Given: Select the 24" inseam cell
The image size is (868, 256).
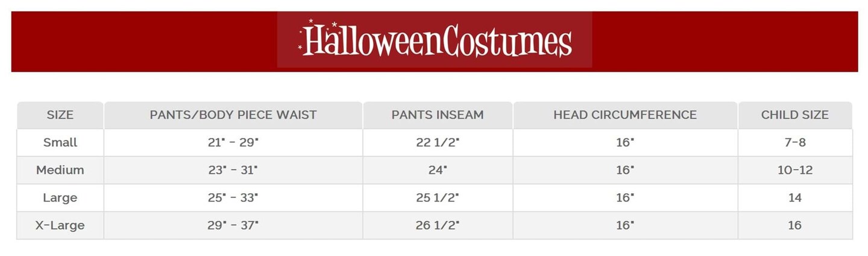Looking at the screenshot, I should 438,170.
